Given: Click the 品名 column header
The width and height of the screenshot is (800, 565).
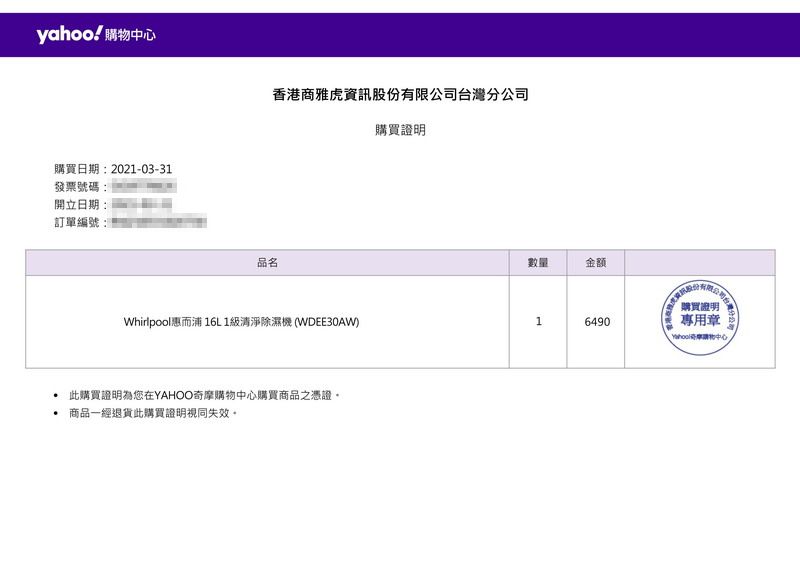Looking at the screenshot, I should click(267, 263).
